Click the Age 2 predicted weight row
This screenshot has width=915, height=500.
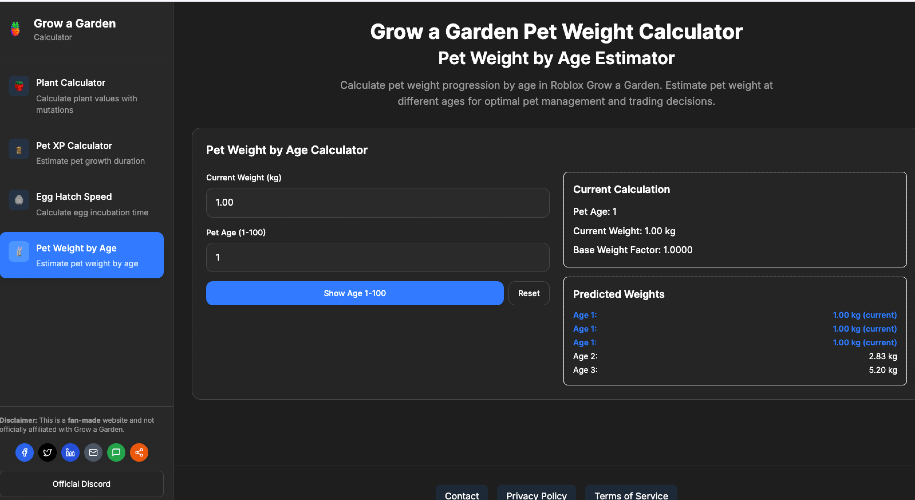tap(735, 356)
